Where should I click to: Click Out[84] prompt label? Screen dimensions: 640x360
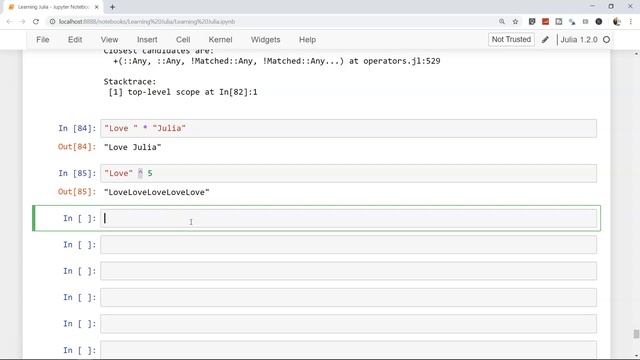[77, 147]
